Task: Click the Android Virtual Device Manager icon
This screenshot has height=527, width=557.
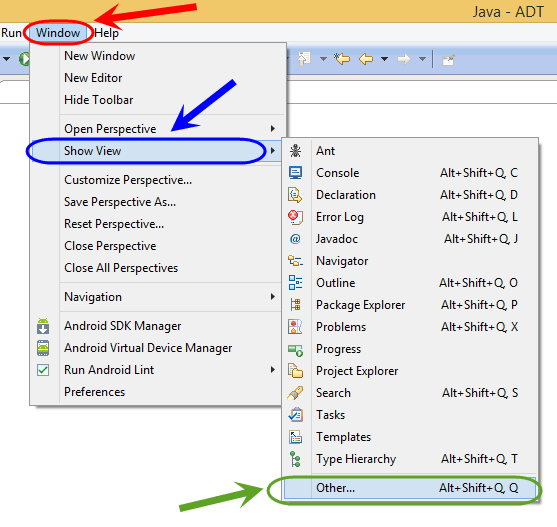Action: [43, 348]
